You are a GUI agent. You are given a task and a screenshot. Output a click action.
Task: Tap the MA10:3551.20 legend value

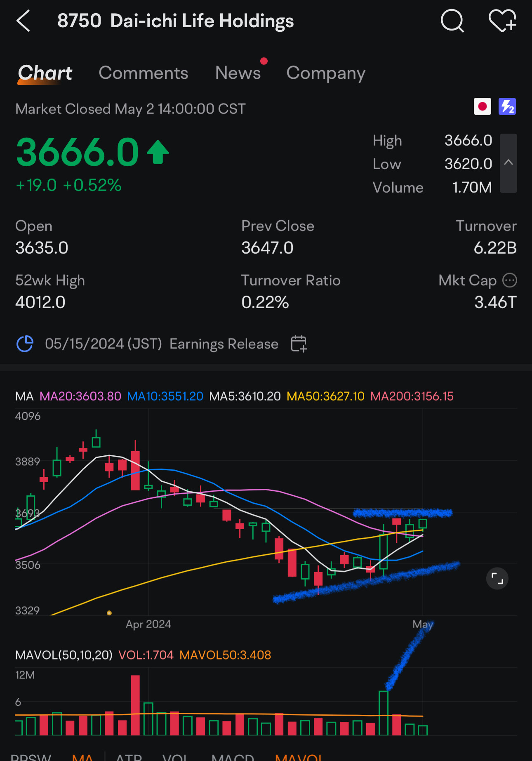tap(165, 396)
